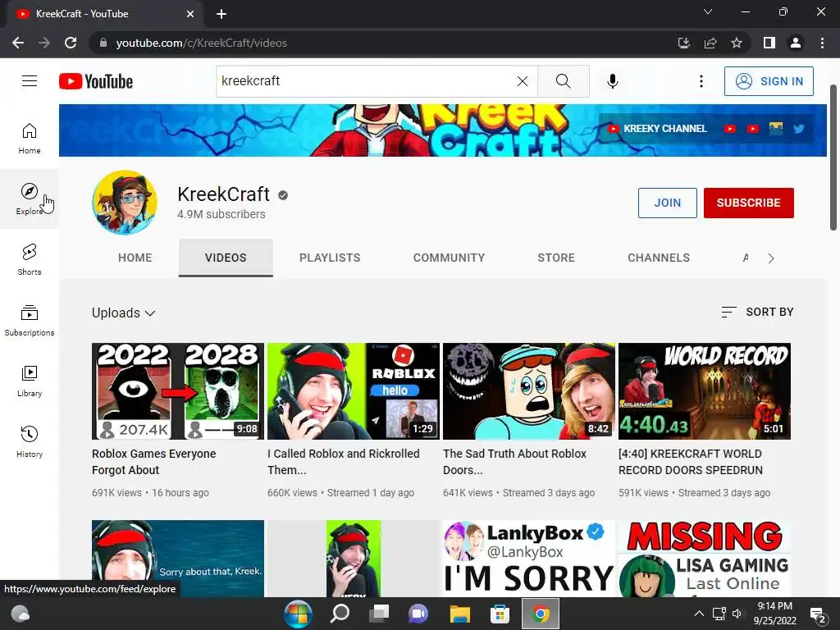
Task: Open Subscriptions in the sidebar
Action: 30,321
